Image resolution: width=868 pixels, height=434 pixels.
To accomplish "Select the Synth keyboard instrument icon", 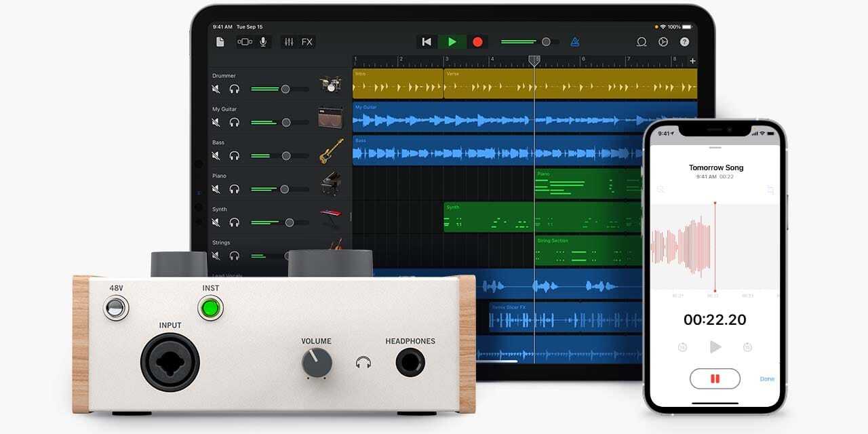I will (331, 218).
